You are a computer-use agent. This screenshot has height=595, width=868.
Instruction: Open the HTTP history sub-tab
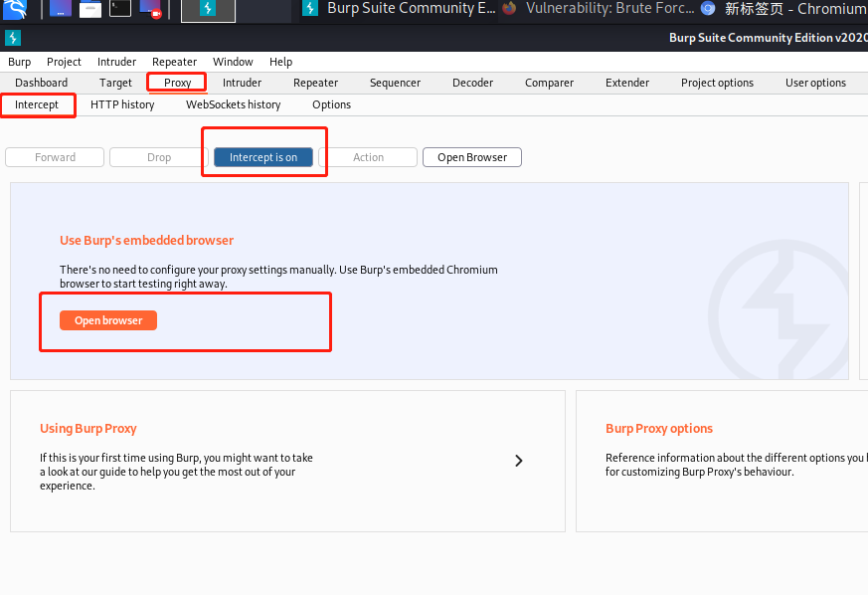[x=122, y=104]
